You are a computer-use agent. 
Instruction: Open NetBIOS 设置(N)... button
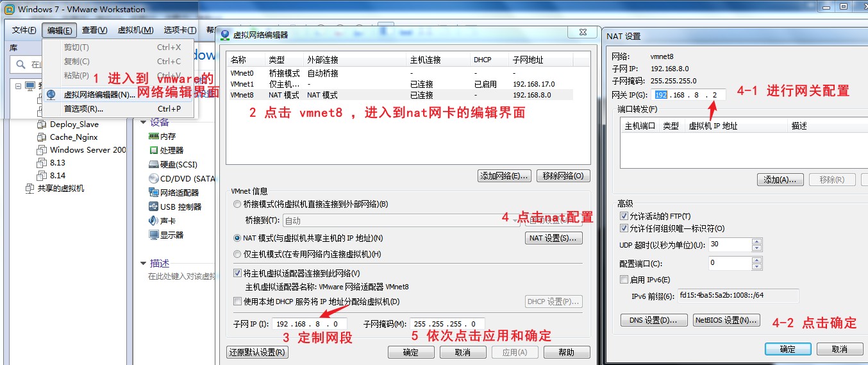point(726,320)
